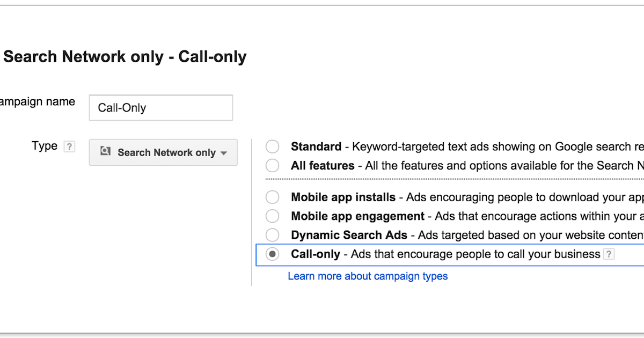Image resolution: width=644 pixels, height=338 pixels.
Task: Click the help icon next to Type
Action: coord(69,146)
